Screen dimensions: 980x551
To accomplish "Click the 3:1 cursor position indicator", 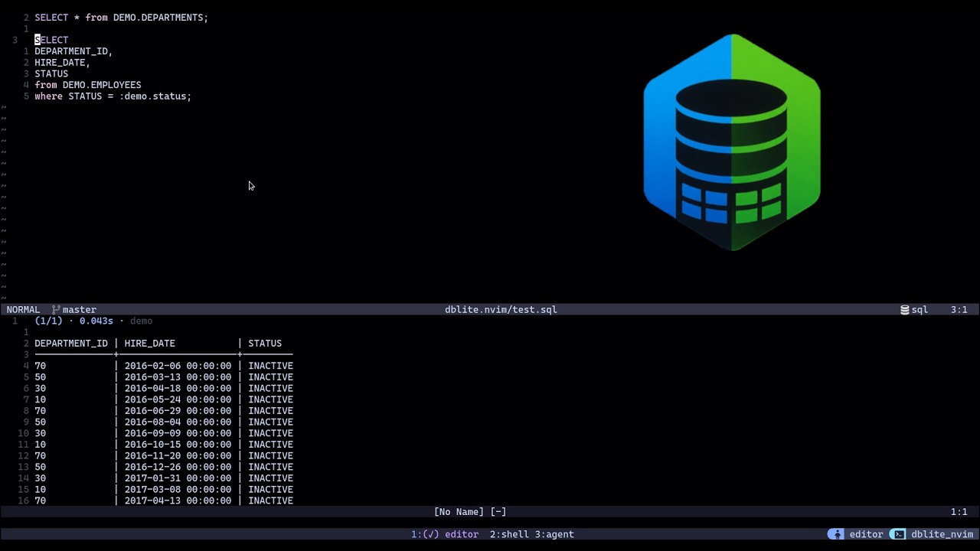I will pyautogui.click(x=959, y=310).
